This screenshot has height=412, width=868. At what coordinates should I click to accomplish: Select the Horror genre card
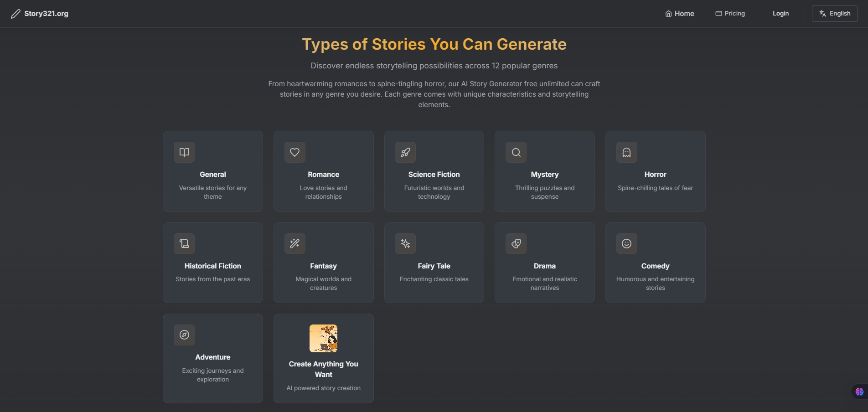pyautogui.click(x=655, y=171)
